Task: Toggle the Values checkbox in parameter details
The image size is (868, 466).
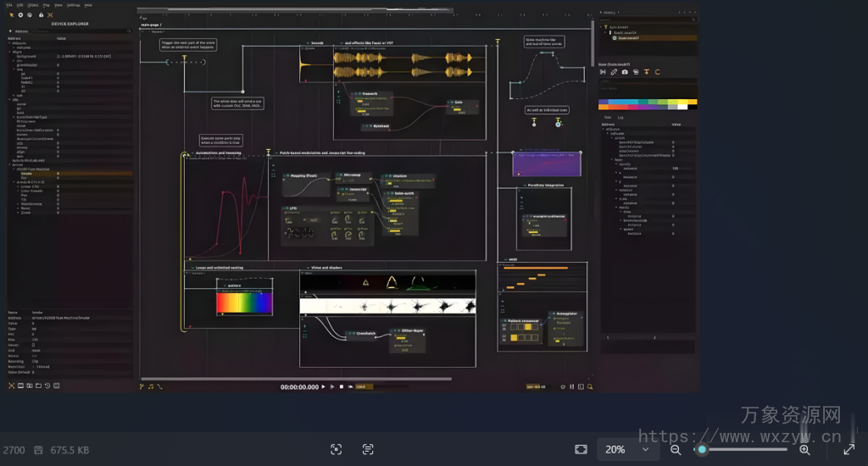Action: pyautogui.click(x=33, y=345)
